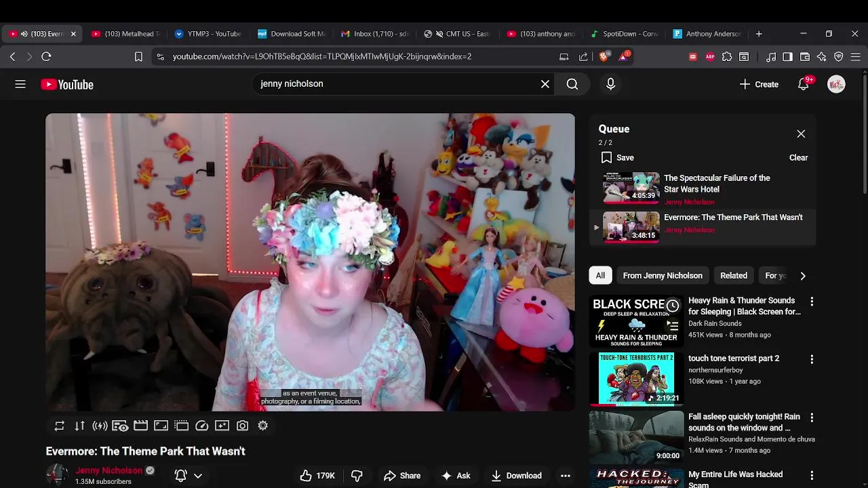Viewport: 868px width, 488px height.
Task: Select From Jenny Nicholson chip
Action: (663, 276)
